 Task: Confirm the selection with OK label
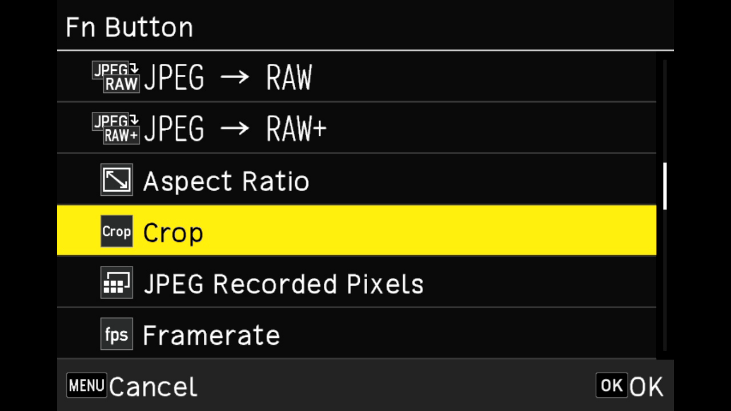coord(630,386)
